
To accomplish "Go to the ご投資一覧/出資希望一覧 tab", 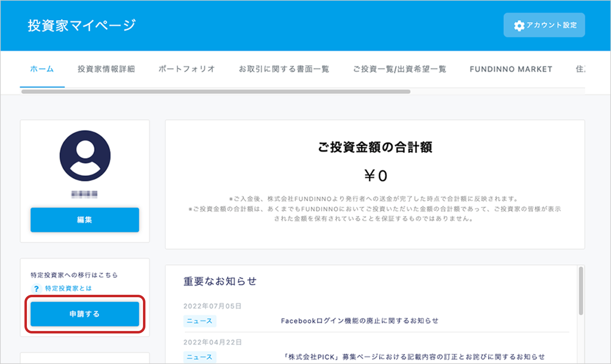I will point(399,69).
